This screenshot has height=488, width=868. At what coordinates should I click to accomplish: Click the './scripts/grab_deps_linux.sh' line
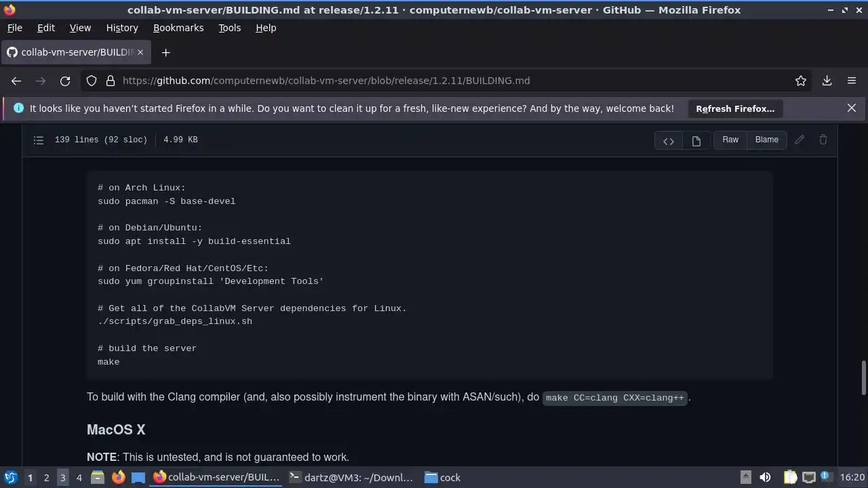click(x=175, y=321)
